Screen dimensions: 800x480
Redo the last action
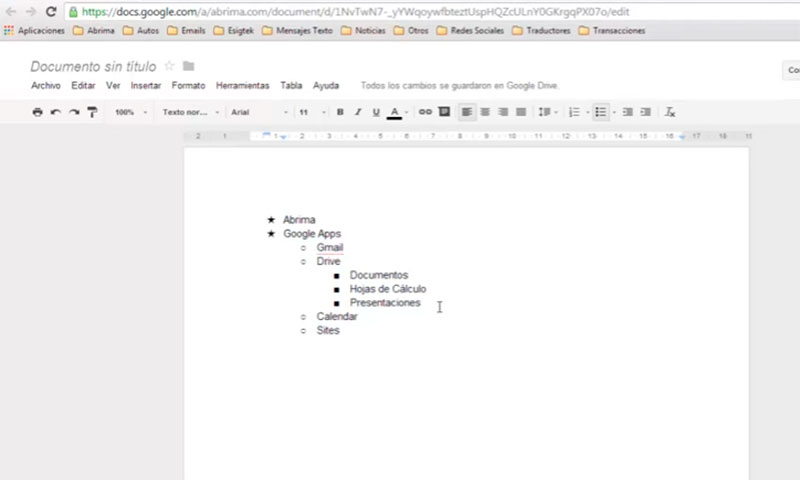74,112
